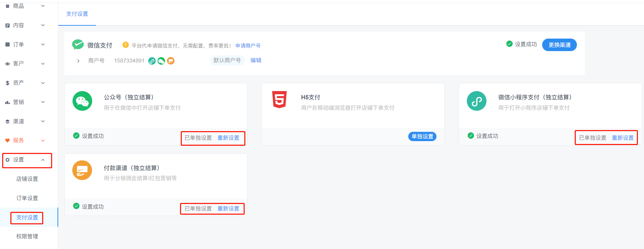
Task: Select 支付设置 in sidebar
Action: [27, 217]
